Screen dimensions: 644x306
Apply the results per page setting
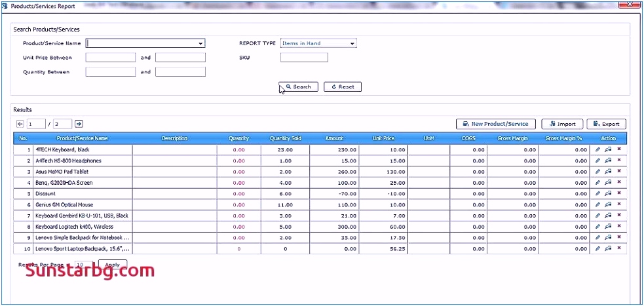click(113, 265)
